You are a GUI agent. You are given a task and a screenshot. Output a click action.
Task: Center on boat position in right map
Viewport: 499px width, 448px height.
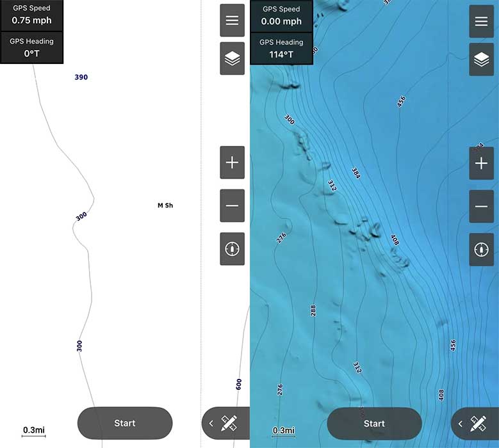click(x=482, y=250)
